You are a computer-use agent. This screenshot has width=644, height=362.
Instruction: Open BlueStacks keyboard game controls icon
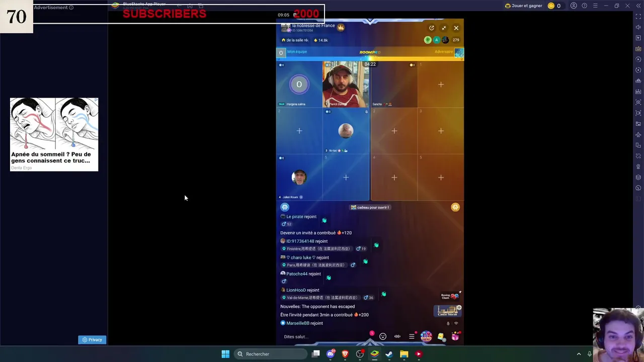pyautogui.click(x=638, y=49)
